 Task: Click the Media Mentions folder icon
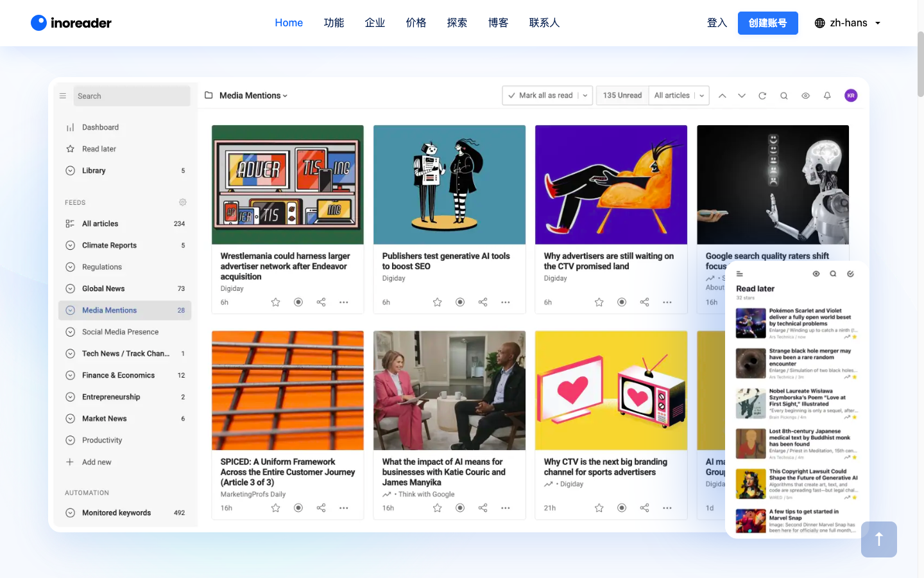click(209, 95)
